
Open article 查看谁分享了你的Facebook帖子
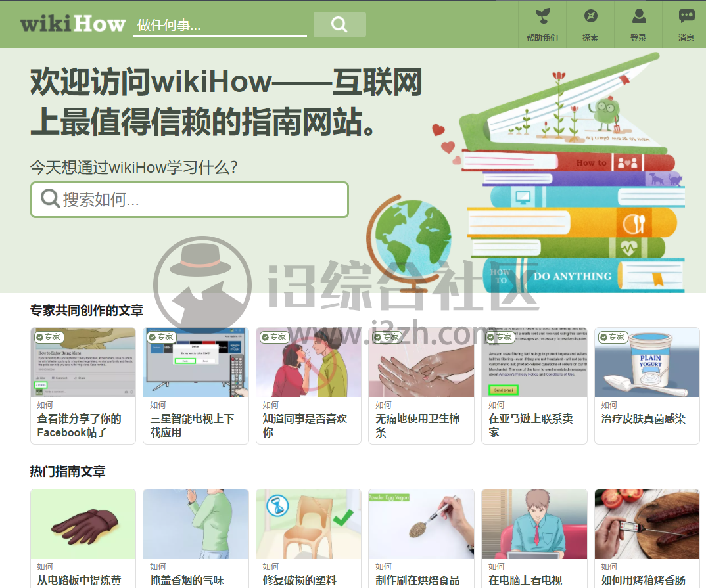[80, 426]
